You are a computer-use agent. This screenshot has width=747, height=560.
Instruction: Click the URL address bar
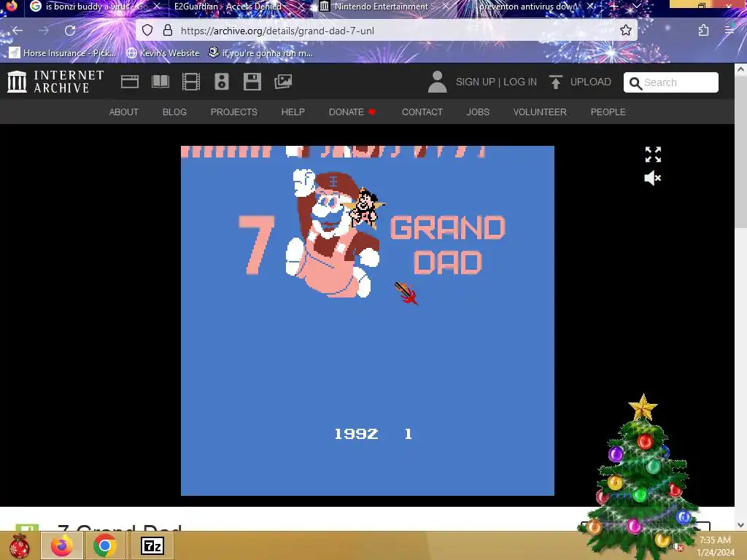[x=386, y=31]
